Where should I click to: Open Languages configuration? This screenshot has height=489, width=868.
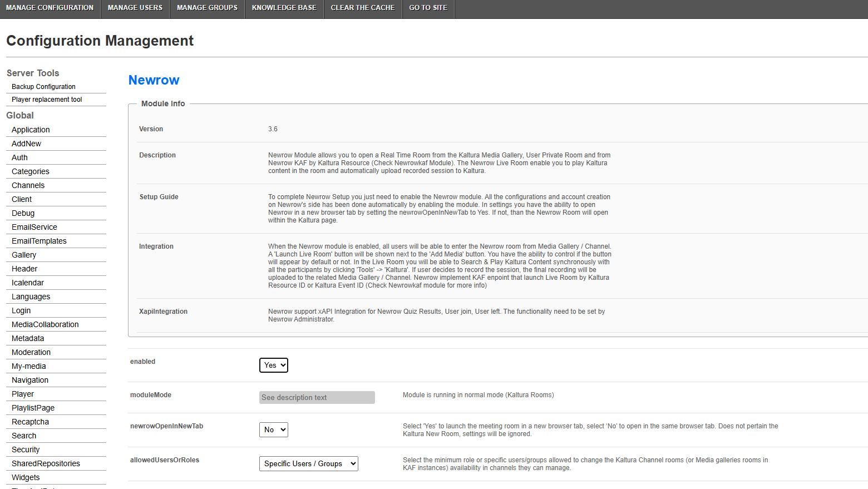point(31,297)
